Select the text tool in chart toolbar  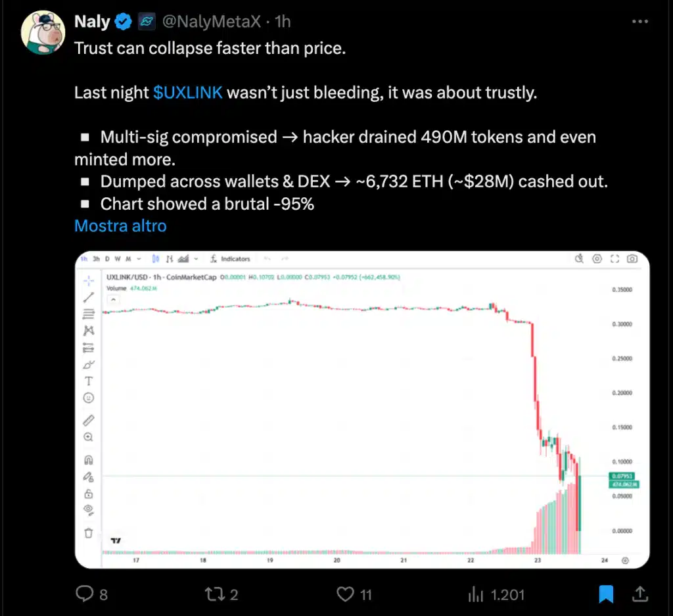point(89,381)
